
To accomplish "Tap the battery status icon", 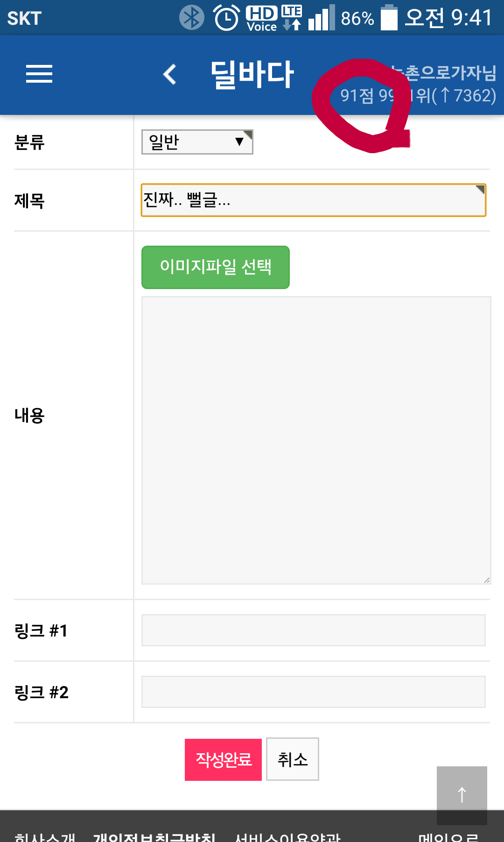I will coord(389,18).
